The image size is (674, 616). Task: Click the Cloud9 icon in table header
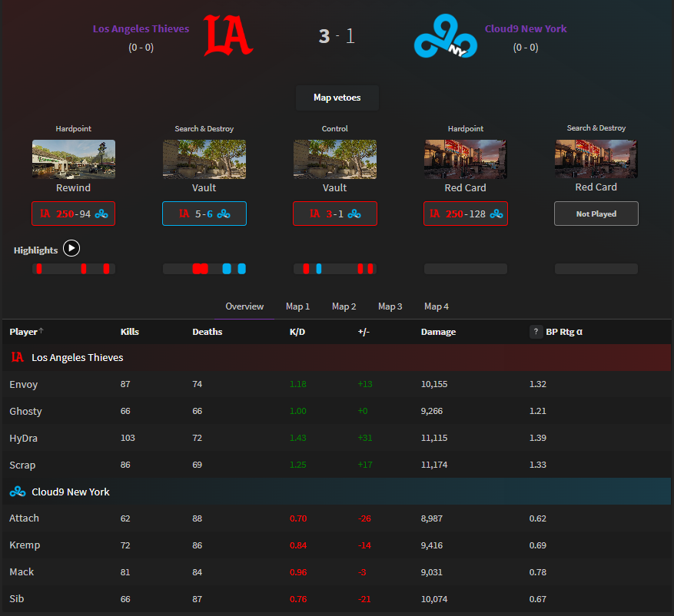(17, 492)
